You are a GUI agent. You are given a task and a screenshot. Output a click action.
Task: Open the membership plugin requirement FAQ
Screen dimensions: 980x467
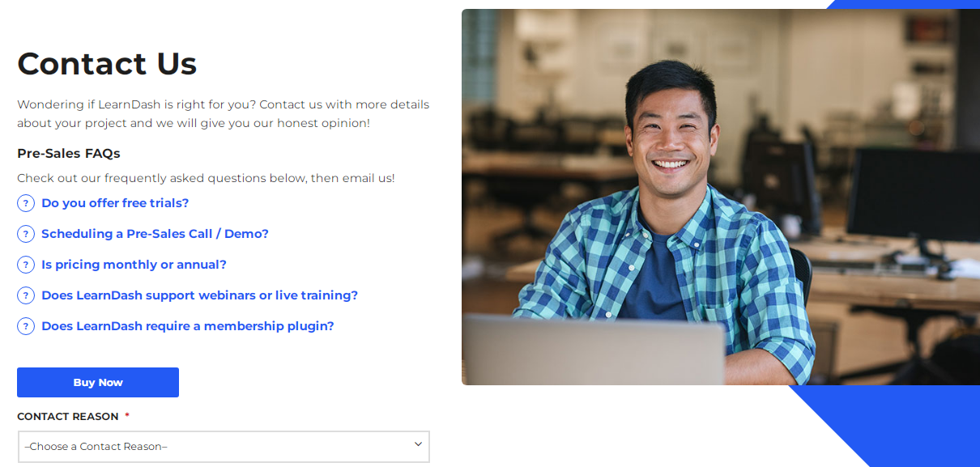(188, 326)
